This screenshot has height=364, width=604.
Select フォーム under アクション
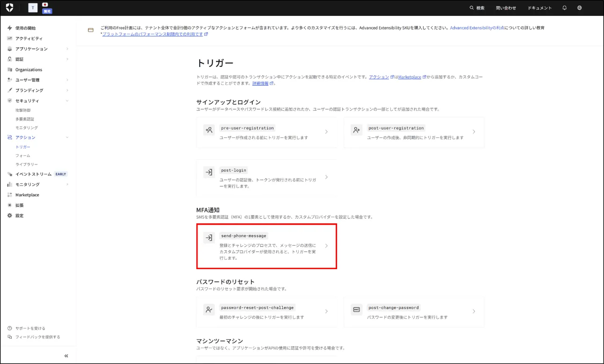point(23,156)
